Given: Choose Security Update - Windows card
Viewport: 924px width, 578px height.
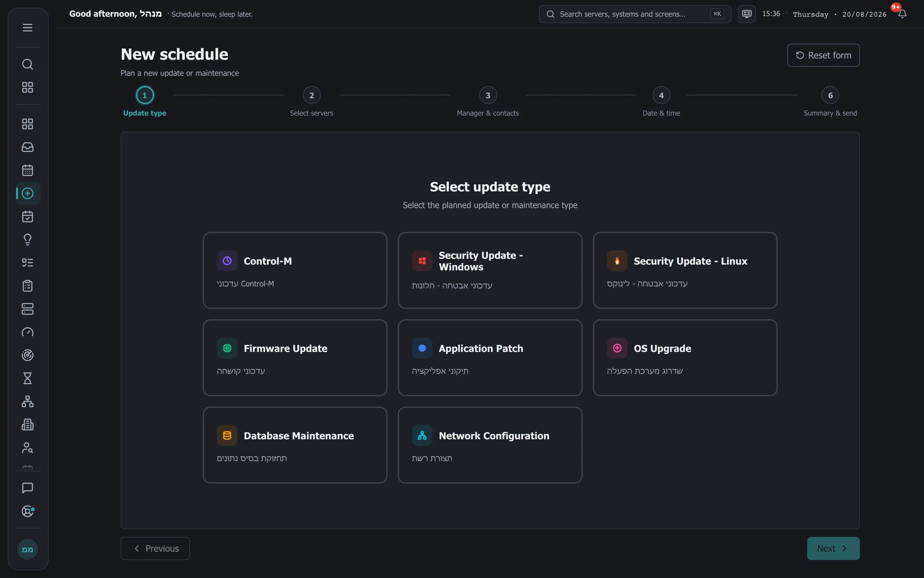Looking at the screenshot, I should [490, 270].
